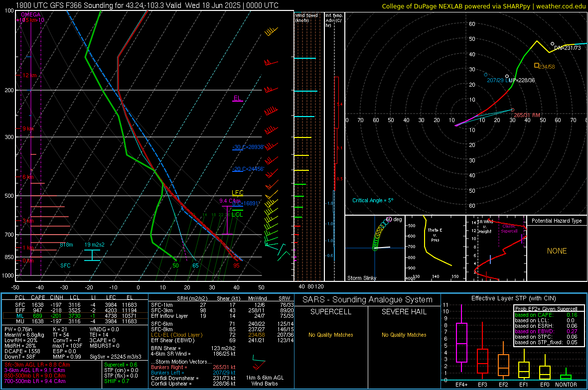
Task: Click the 1km & 6km AGL wind barb icon
Action: (259, 362)
